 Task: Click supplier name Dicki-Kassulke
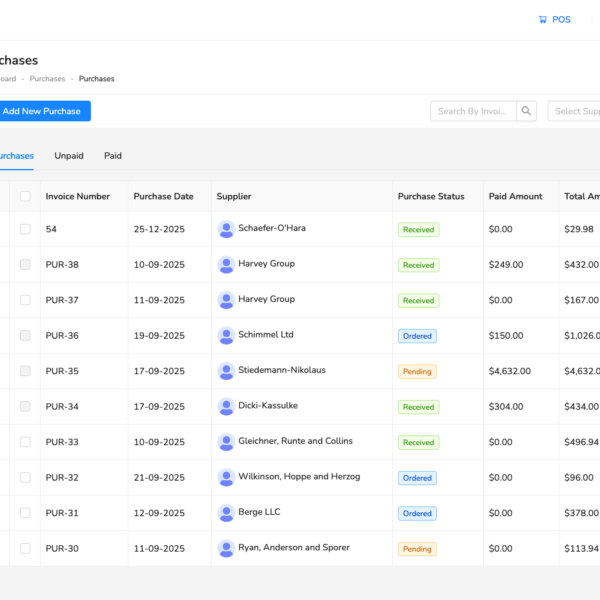click(268, 406)
